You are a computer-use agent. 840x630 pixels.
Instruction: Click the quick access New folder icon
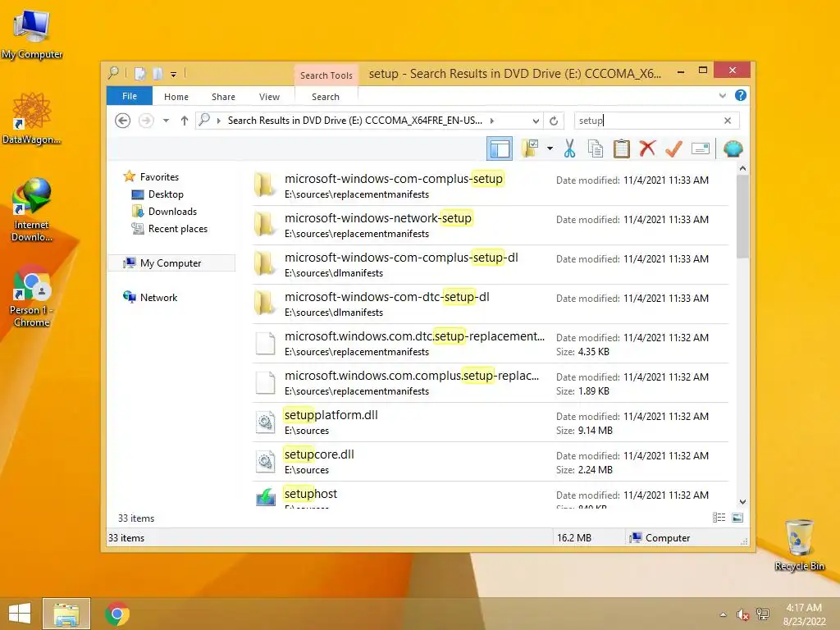pyautogui.click(x=157, y=73)
